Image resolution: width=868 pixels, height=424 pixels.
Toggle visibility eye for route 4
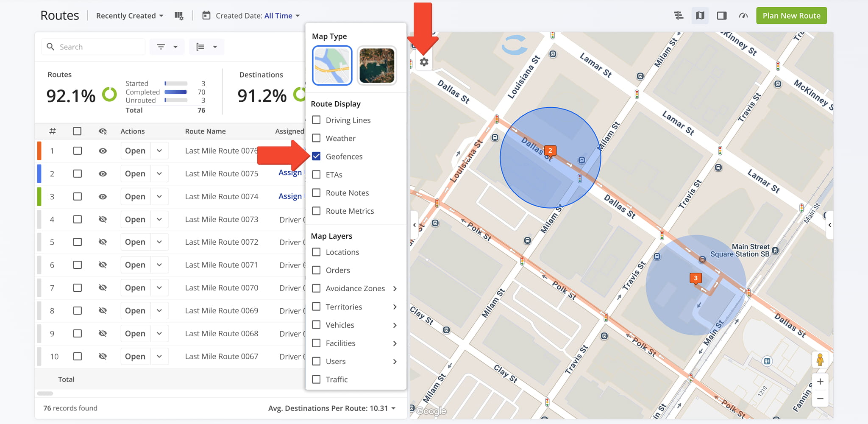click(x=103, y=219)
